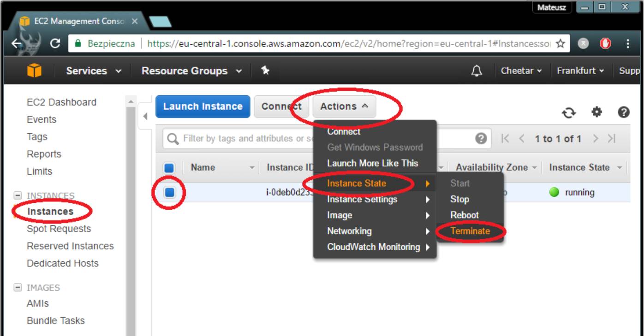
Task: Go to previous page of results
Action: click(x=522, y=139)
